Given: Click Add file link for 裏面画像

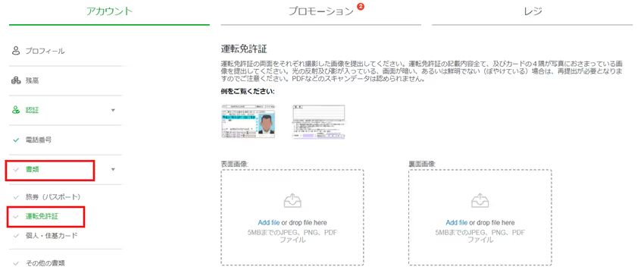Looking at the screenshot, I should click(x=456, y=223).
